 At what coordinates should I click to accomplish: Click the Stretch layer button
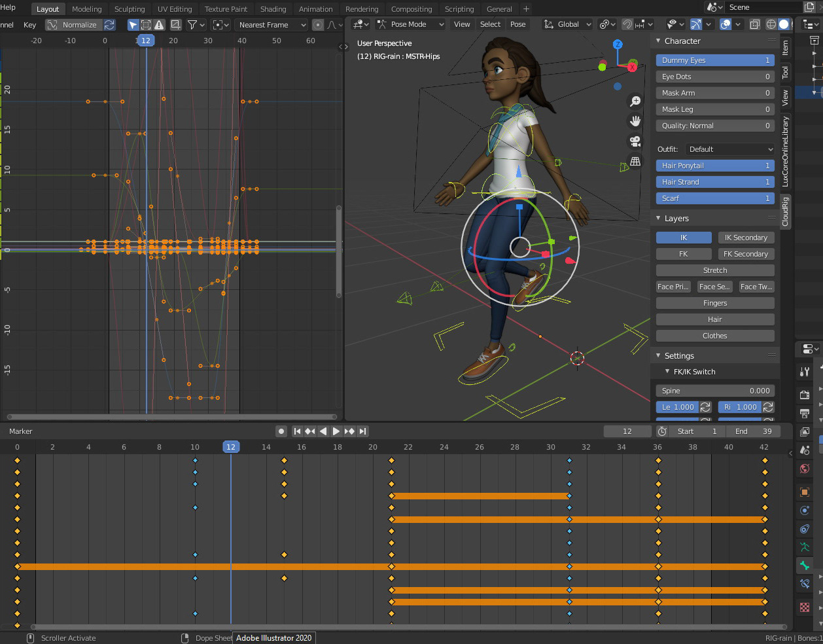(x=715, y=270)
